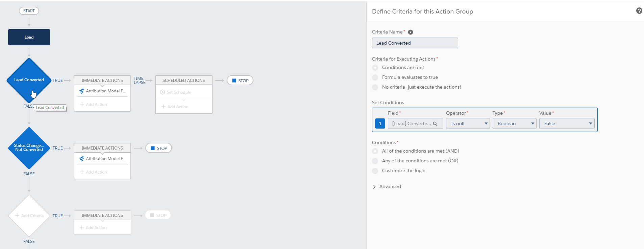
Task: Select the Lead Converted criteria diamond
Action: (x=29, y=80)
